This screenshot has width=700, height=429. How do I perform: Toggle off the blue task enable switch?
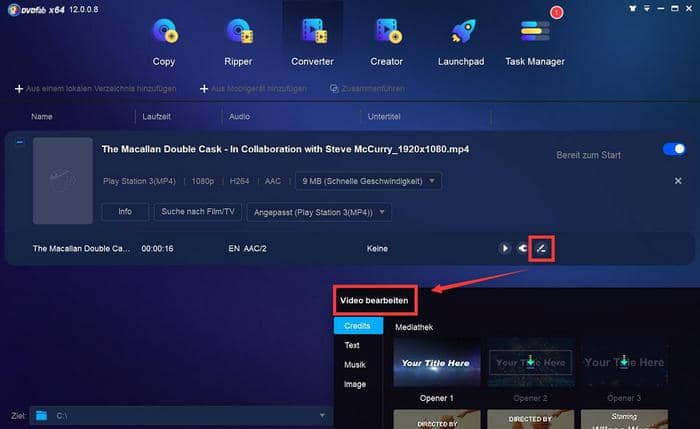tap(673, 149)
